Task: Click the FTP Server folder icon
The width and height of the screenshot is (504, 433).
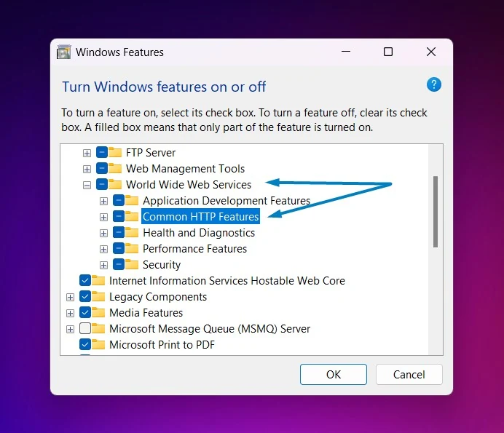Action: point(115,152)
